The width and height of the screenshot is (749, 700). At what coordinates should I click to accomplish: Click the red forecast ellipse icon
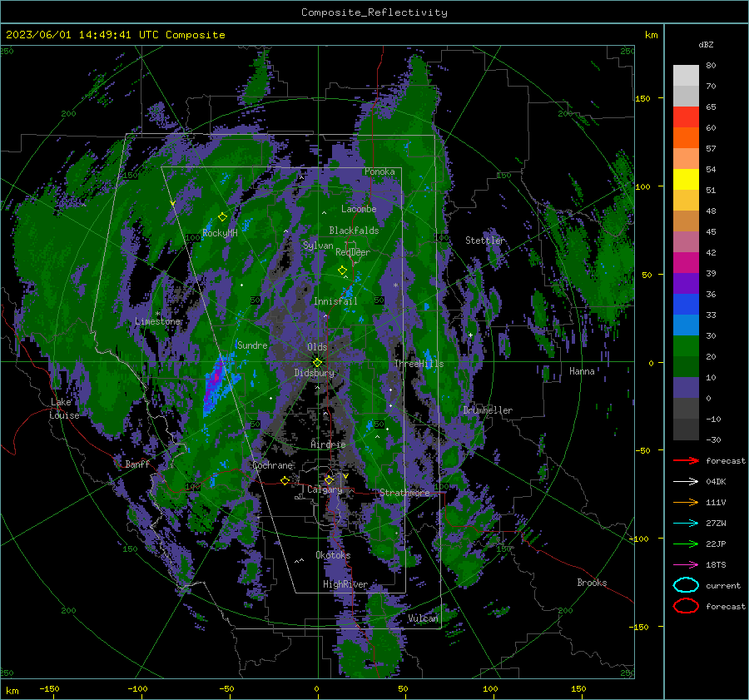pyautogui.click(x=686, y=606)
